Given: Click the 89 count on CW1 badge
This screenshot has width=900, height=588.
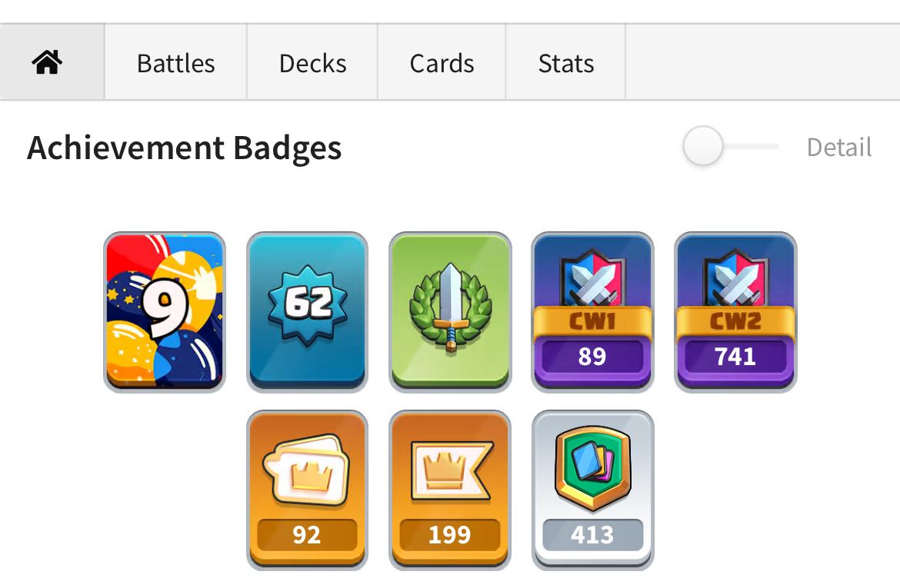Looking at the screenshot, I should (x=592, y=356).
